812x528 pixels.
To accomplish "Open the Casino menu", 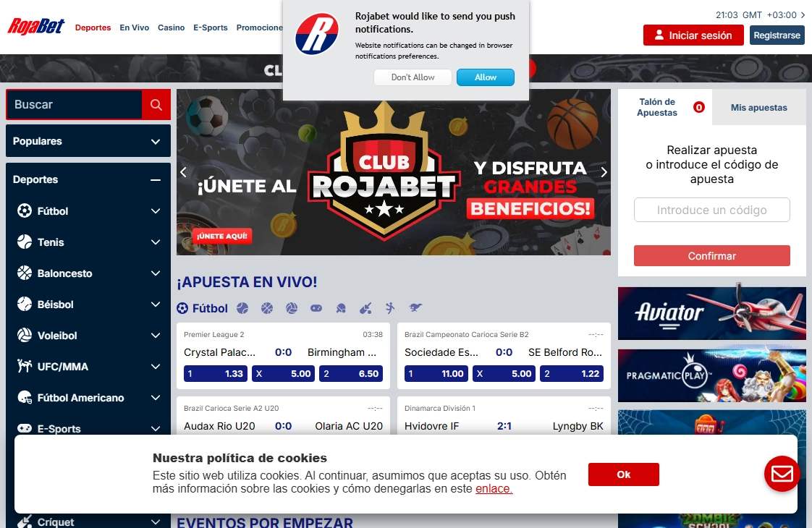I will click(x=171, y=27).
